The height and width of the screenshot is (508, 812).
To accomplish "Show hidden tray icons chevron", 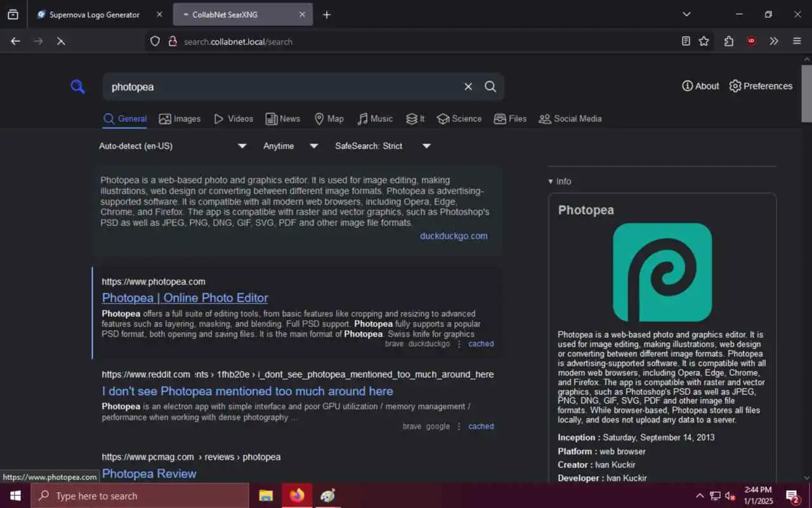I will click(x=700, y=496).
